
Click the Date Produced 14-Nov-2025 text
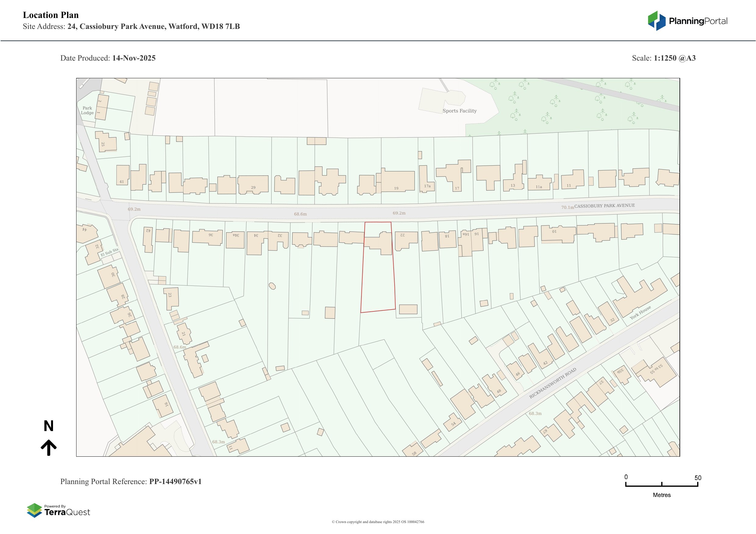click(108, 58)
